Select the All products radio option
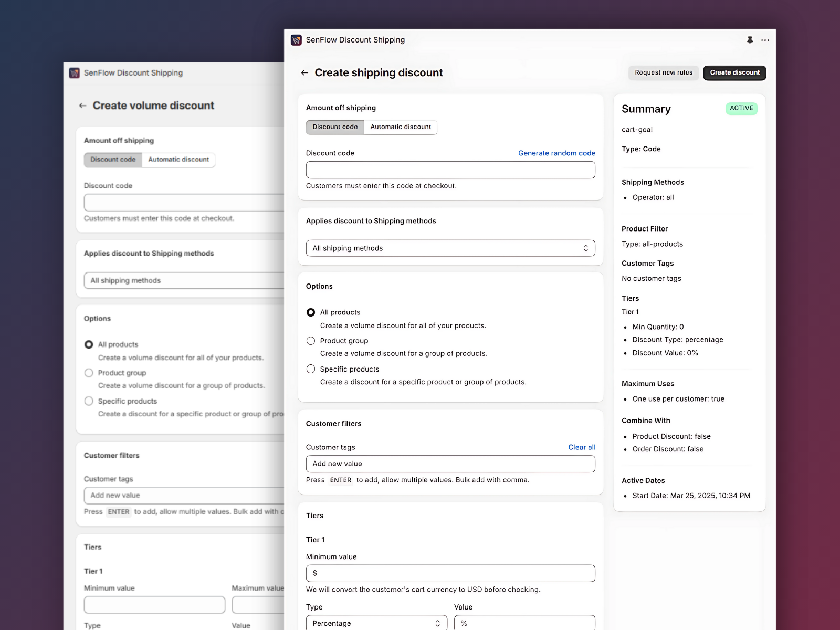 click(x=311, y=312)
